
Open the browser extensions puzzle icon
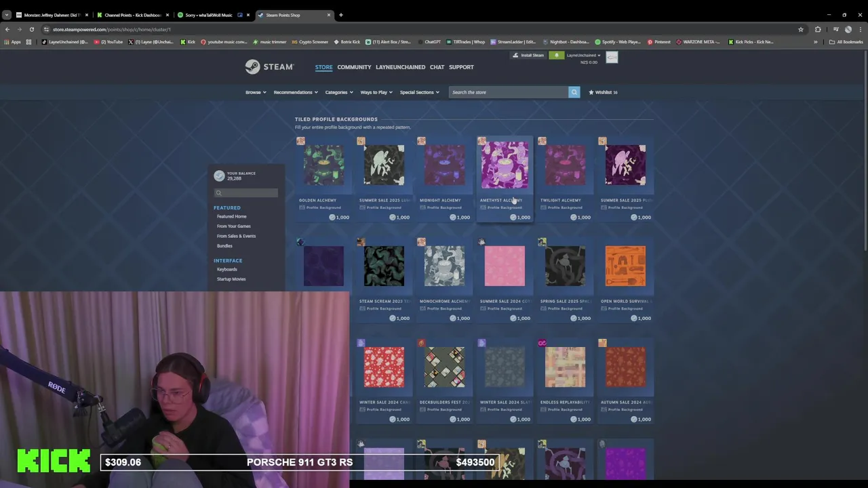(x=818, y=29)
